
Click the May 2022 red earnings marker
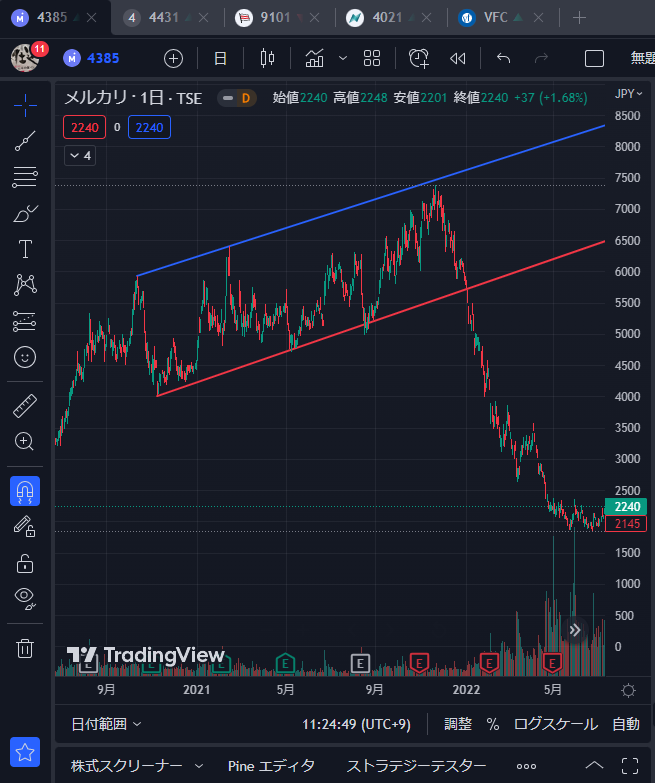point(552,664)
